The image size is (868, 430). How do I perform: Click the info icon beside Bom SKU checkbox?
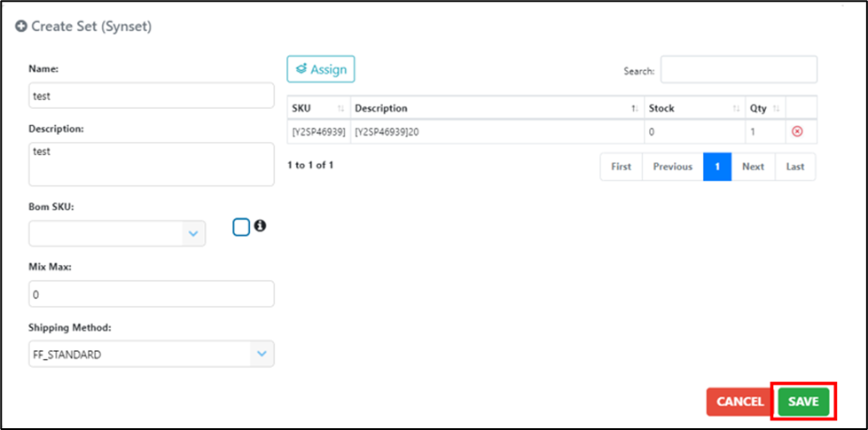(260, 226)
